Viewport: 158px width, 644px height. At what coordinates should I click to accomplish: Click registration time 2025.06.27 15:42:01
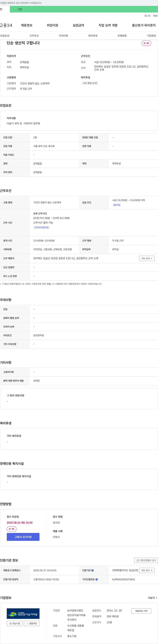45,570
